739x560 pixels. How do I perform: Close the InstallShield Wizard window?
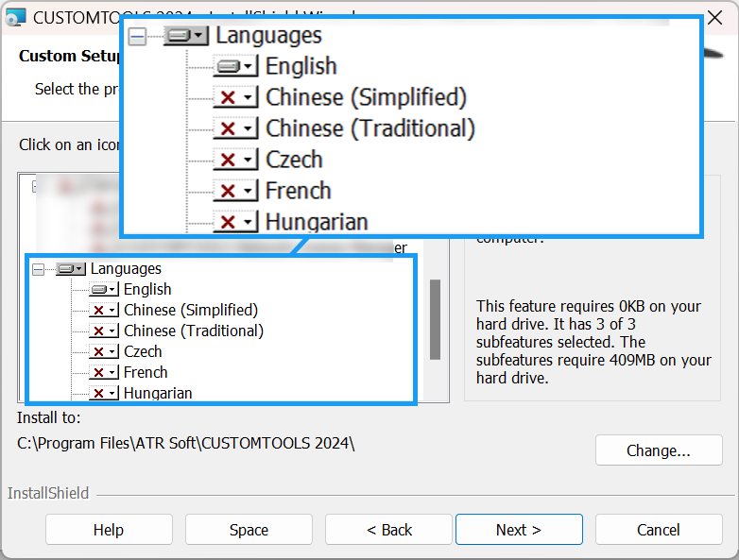click(715, 17)
